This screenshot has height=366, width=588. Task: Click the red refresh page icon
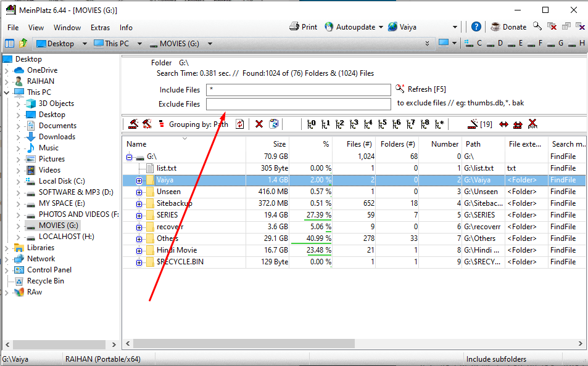[239, 124]
